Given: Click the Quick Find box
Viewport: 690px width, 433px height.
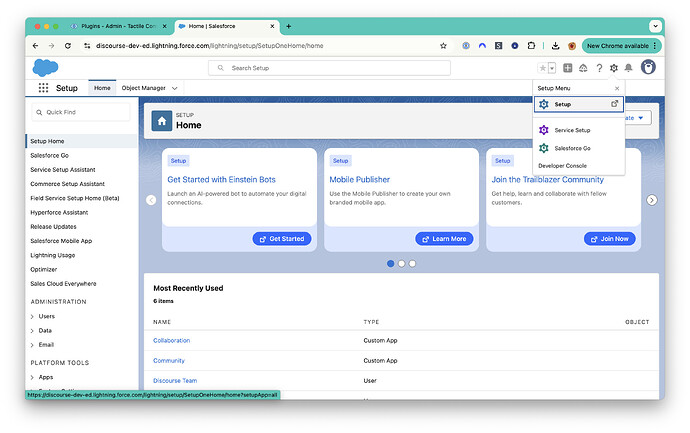Looking at the screenshot, I should [x=81, y=112].
